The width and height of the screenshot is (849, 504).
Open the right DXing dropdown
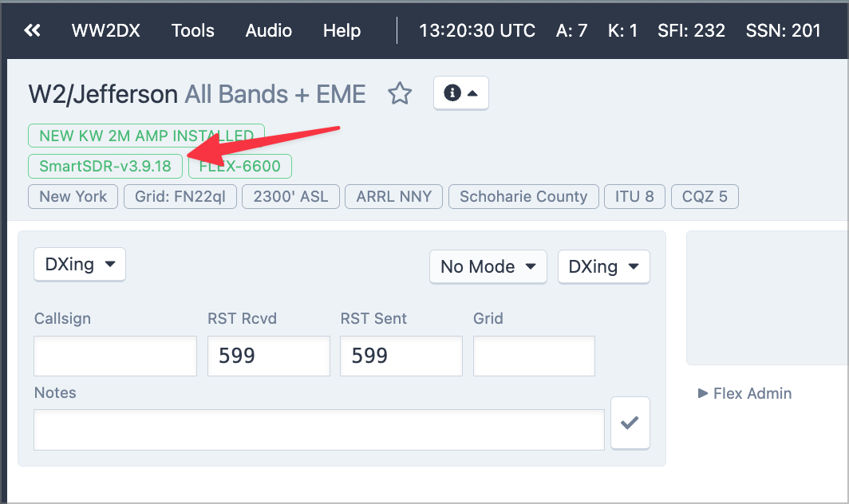click(x=603, y=266)
